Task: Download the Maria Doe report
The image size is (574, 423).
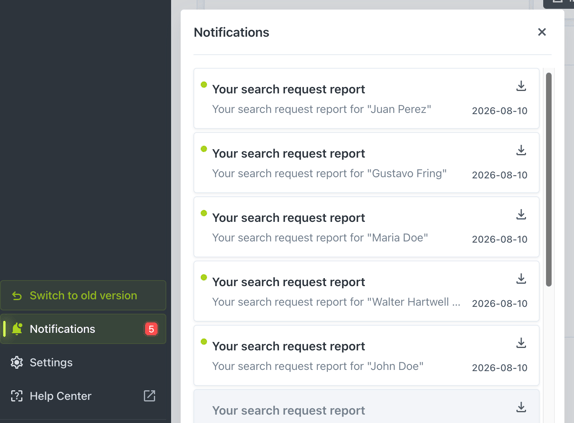Action: pyautogui.click(x=521, y=215)
